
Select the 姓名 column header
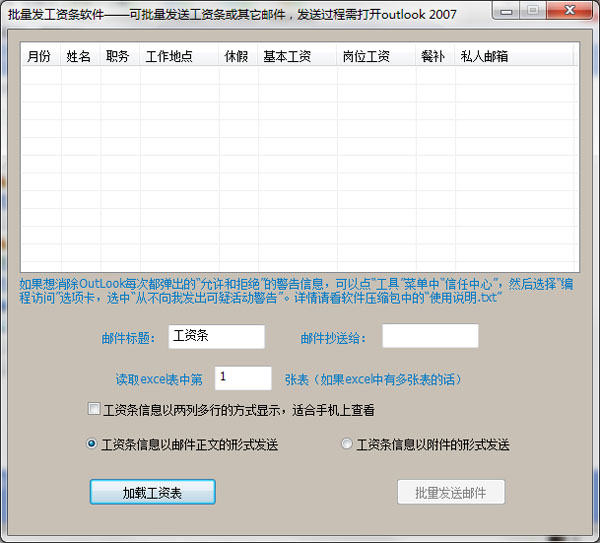point(80,56)
